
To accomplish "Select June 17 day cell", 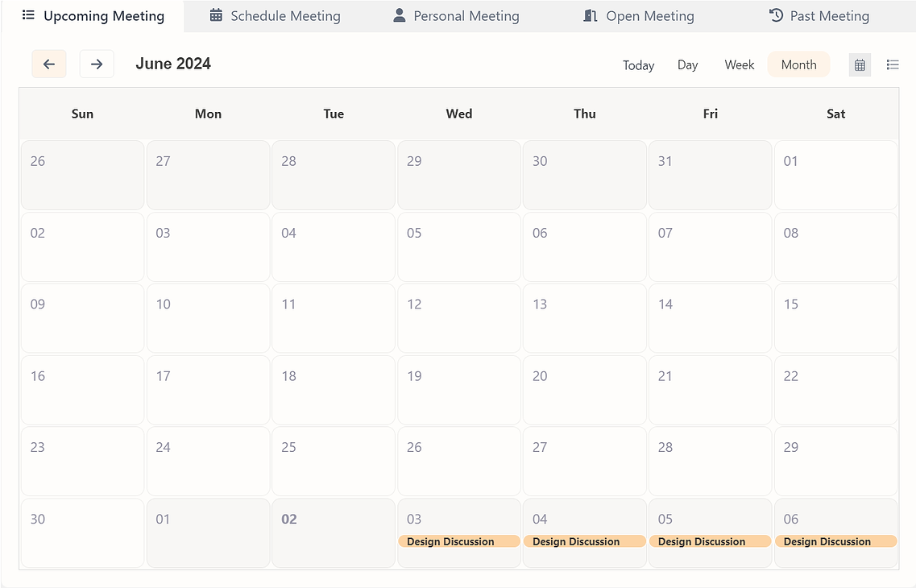I will [208, 390].
